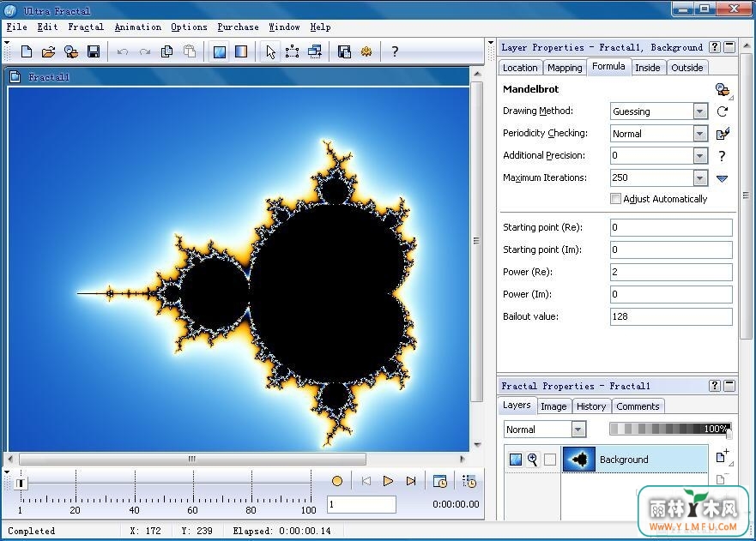Click the Animation time settings icon
Image resolution: width=756 pixels, height=541 pixels.
(x=440, y=481)
